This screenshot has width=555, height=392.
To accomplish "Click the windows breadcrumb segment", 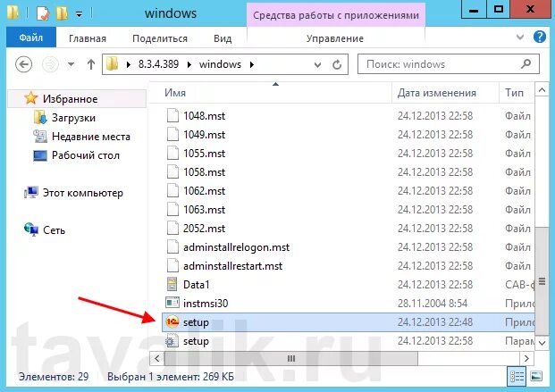I will coord(220,64).
